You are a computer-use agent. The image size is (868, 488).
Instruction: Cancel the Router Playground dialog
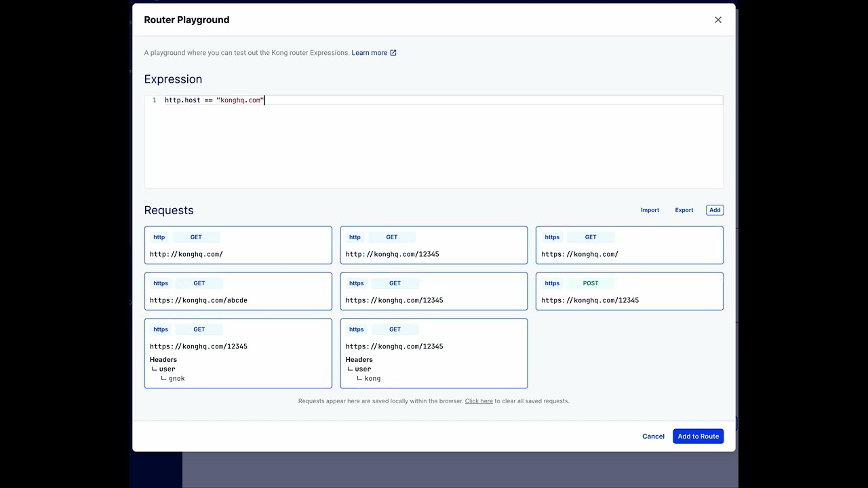(x=653, y=436)
